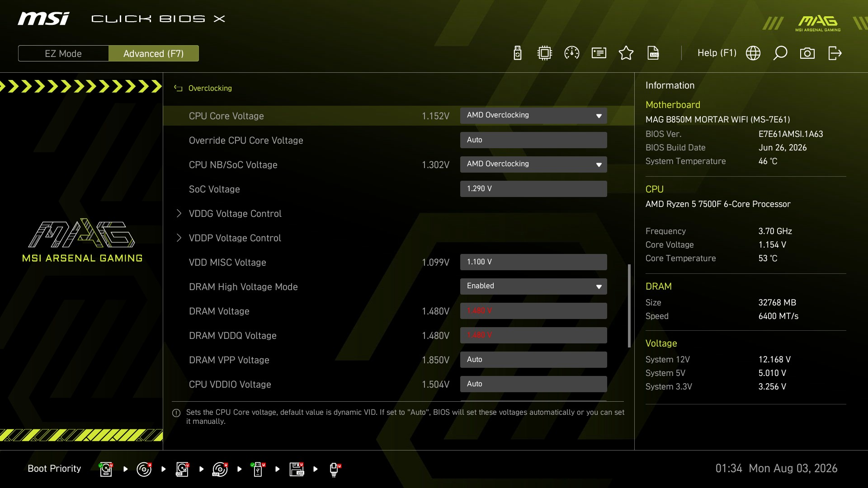Select the CPU Core Voltage row label
This screenshot has height=488, width=868.
tap(226, 116)
